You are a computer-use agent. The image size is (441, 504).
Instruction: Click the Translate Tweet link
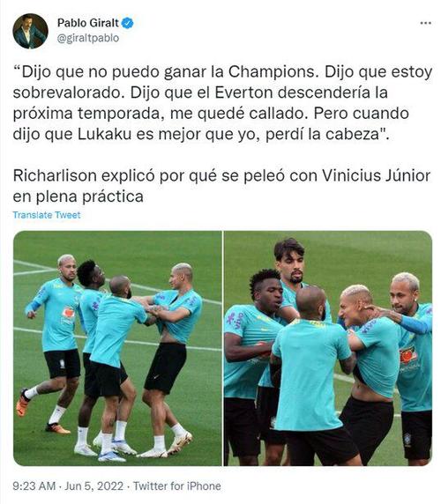point(47,215)
